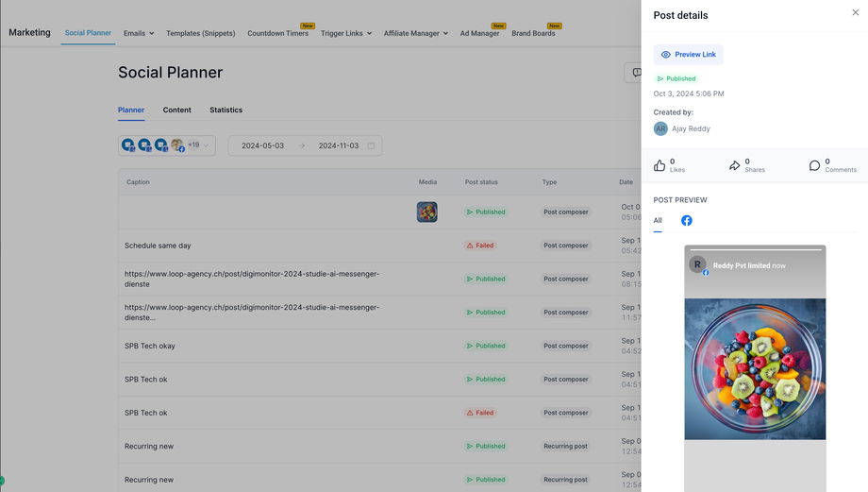Click the Shares arrow icon
This screenshot has width=868, height=492.
pos(735,165)
